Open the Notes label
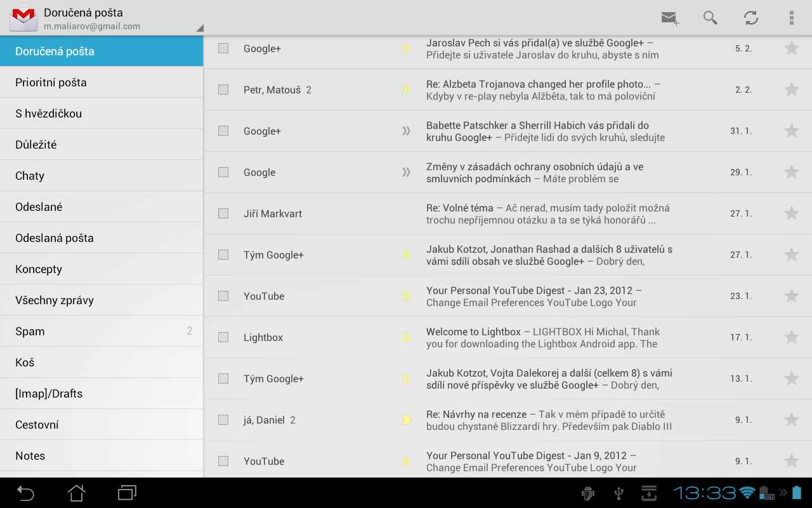This screenshot has width=812, height=508. 101,456
